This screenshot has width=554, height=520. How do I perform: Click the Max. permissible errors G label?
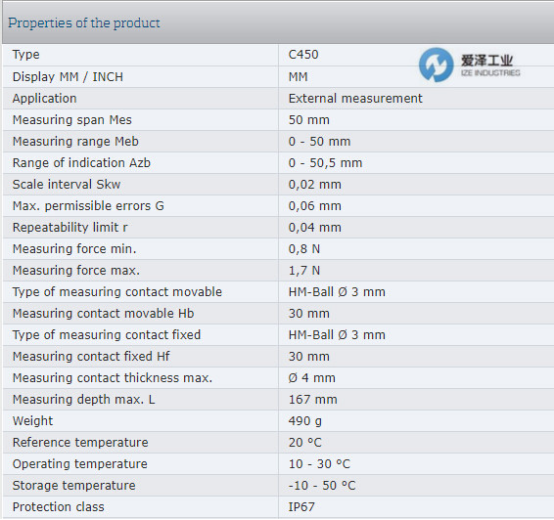coord(88,206)
